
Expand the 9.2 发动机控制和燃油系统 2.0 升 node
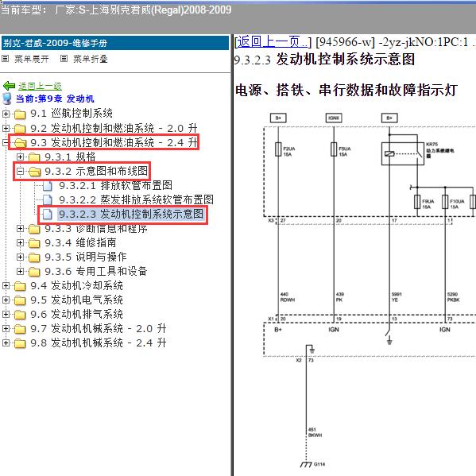(x=6, y=128)
